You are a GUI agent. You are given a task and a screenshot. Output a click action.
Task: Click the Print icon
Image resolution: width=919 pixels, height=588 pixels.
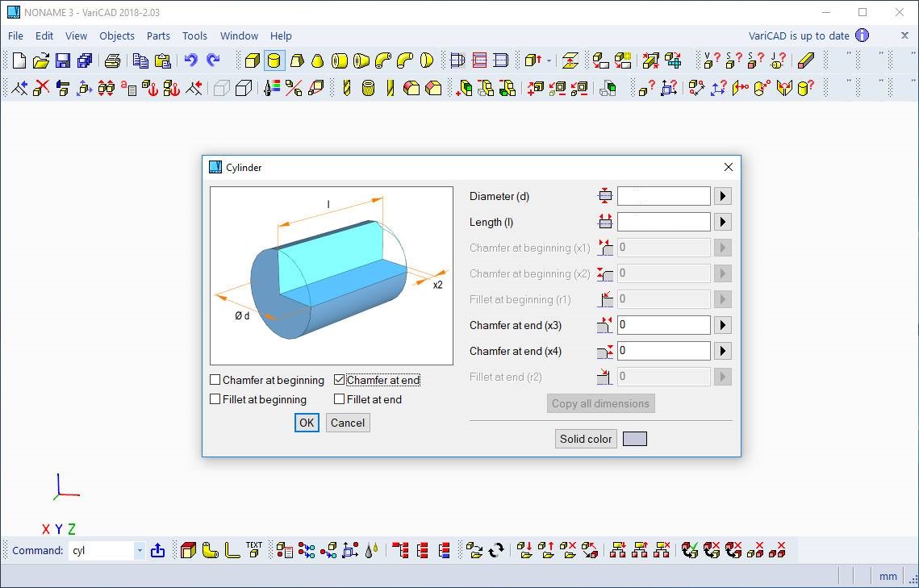coord(112,60)
